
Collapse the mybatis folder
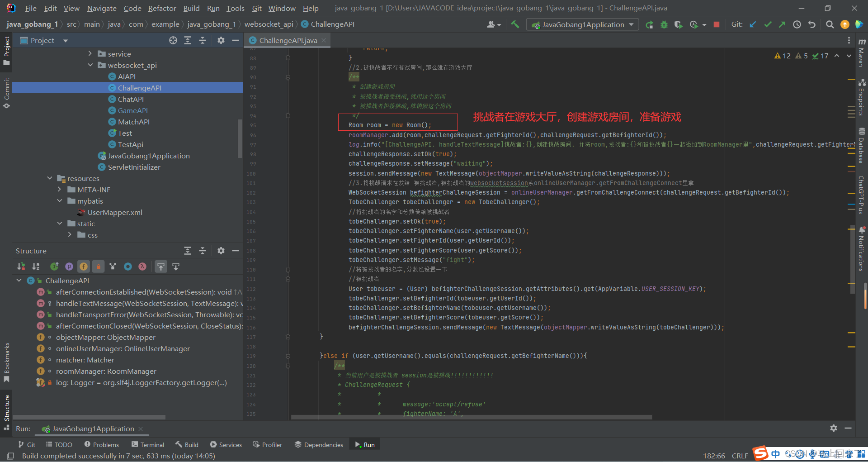tap(59, 201)
